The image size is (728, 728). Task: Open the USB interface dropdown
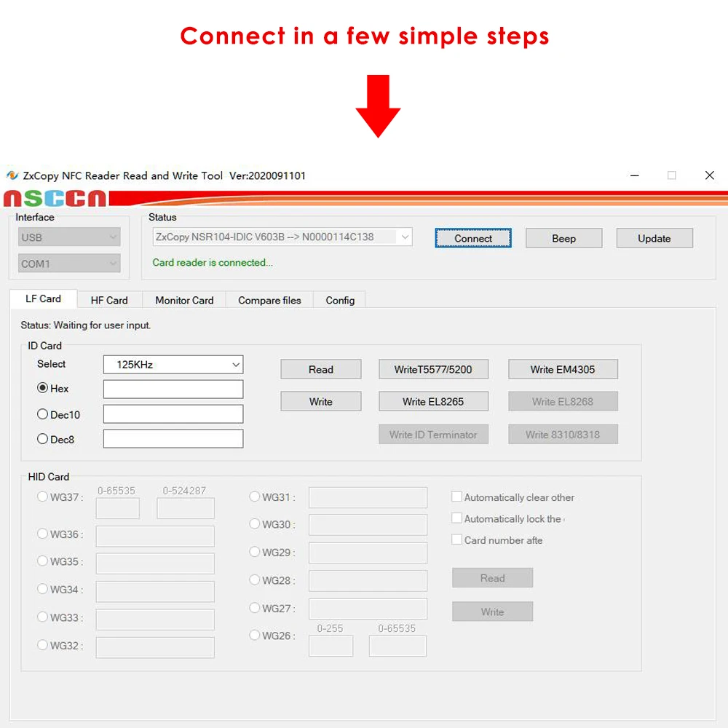coord(69,237)
